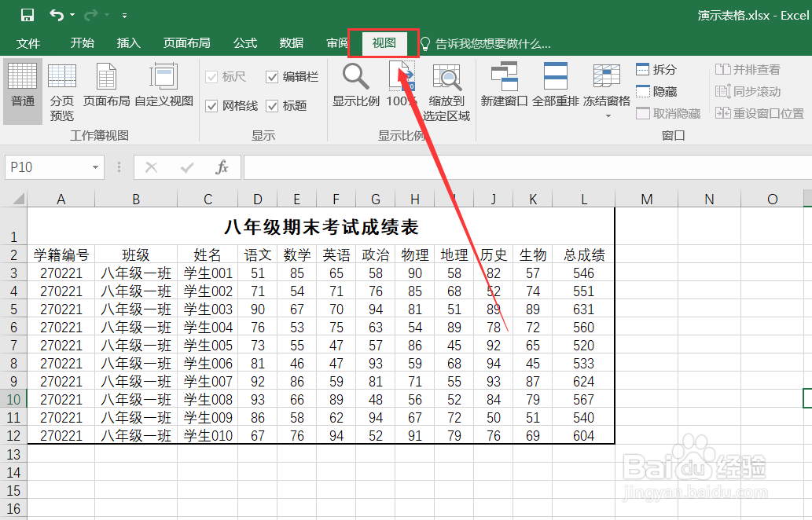
Task: Click total score cell 604
Action: coord(583,436)
